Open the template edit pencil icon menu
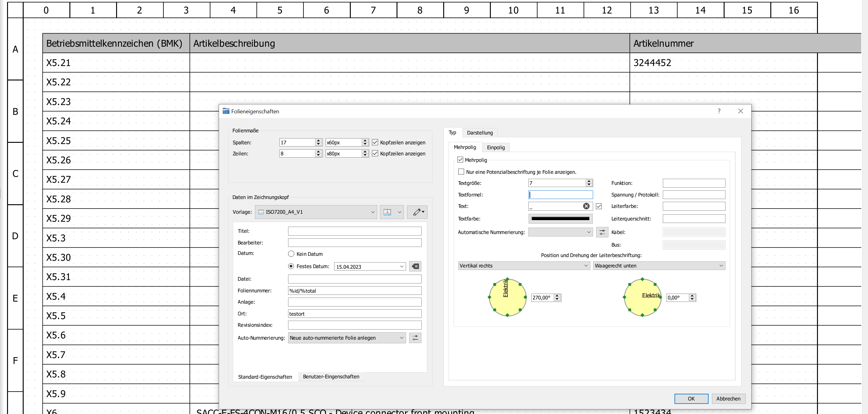The image size is (868, 414). 417,212
